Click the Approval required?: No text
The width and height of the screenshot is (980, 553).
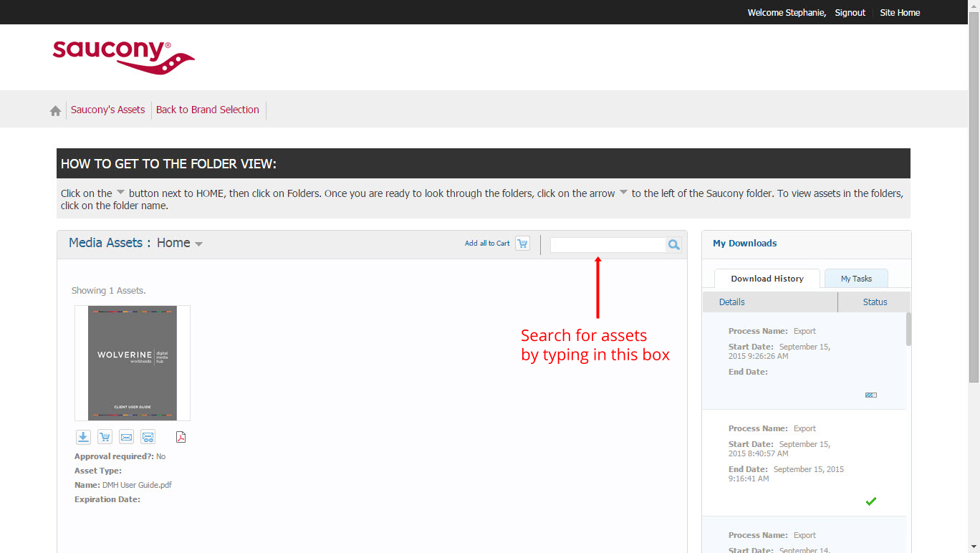tap(120, 456)
